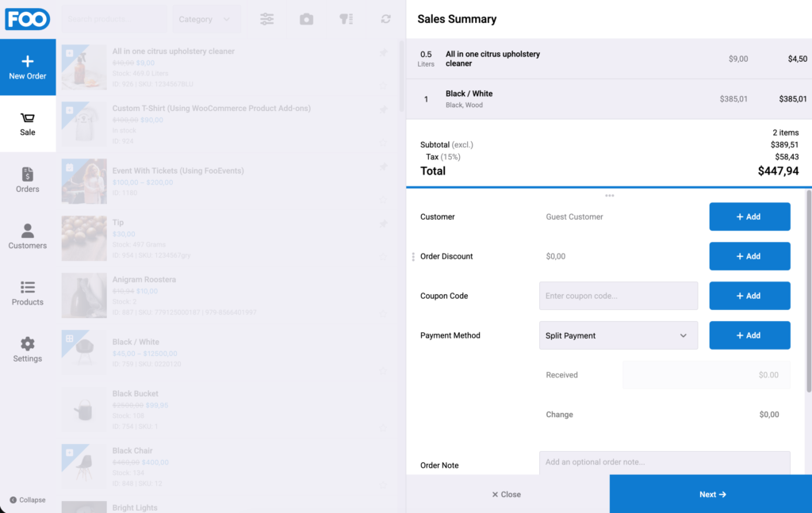The width and height of the screenshot is (812, 513).
Task: Go to the Orders section
Action: point(28,180)
